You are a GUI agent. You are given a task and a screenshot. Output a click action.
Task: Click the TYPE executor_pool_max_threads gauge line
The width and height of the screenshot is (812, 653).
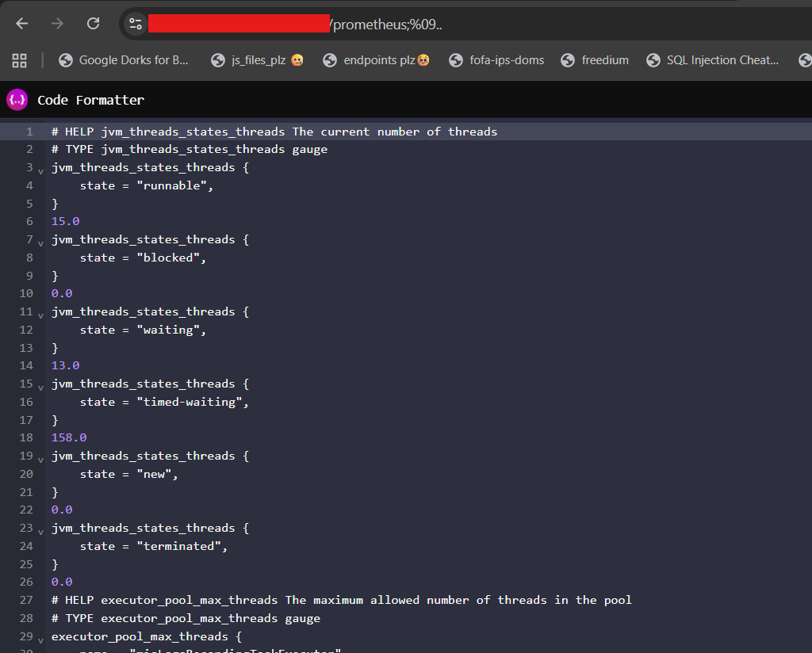pyautogui.click(x=186, y=618)
